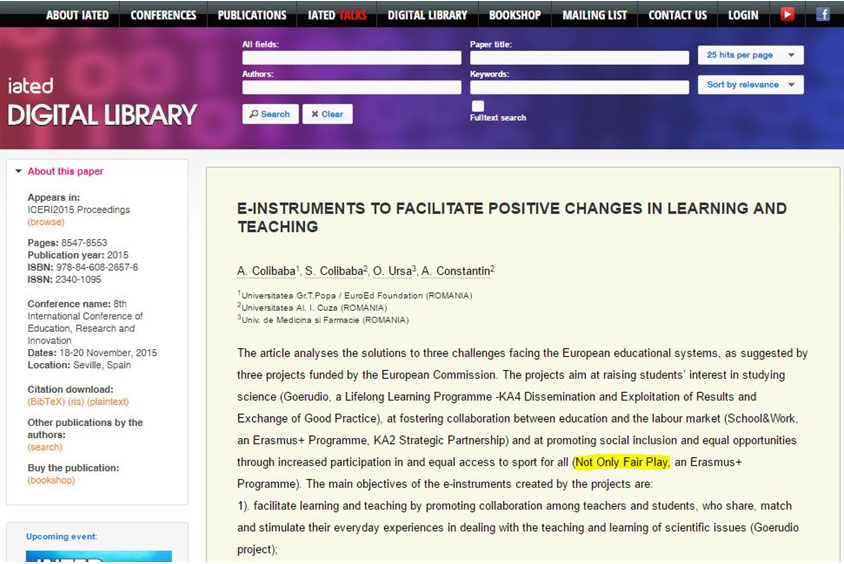Click the Clear button with X icon
The image size is (844, 564).
tap(327, 114)
